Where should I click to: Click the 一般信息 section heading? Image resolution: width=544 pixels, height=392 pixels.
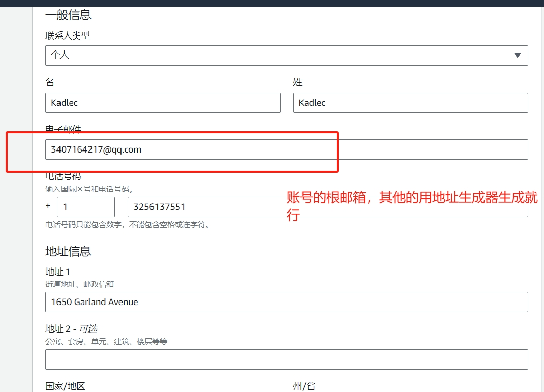(x=68, y=15)
